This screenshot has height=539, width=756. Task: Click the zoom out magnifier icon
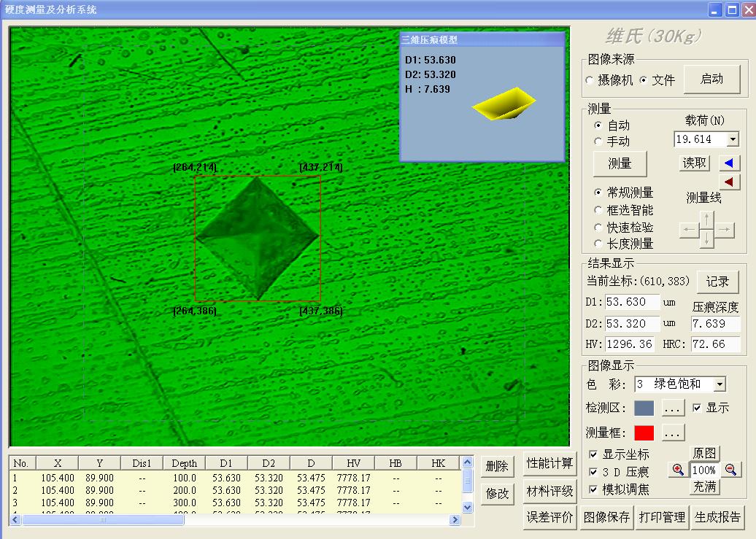click(730, 470)
